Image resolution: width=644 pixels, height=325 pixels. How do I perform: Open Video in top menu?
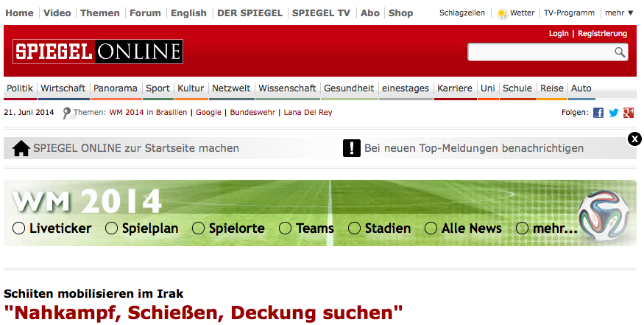coord(57,13)
